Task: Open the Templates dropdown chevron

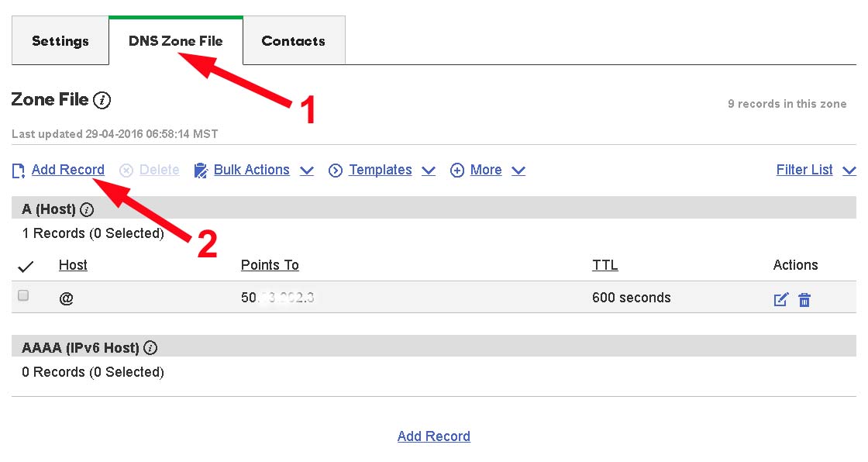Action: pos(429,171)
